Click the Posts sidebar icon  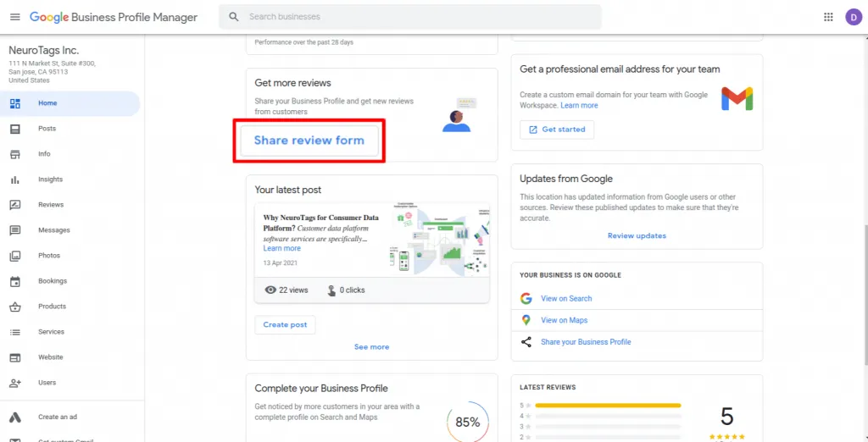click(15, 129)
